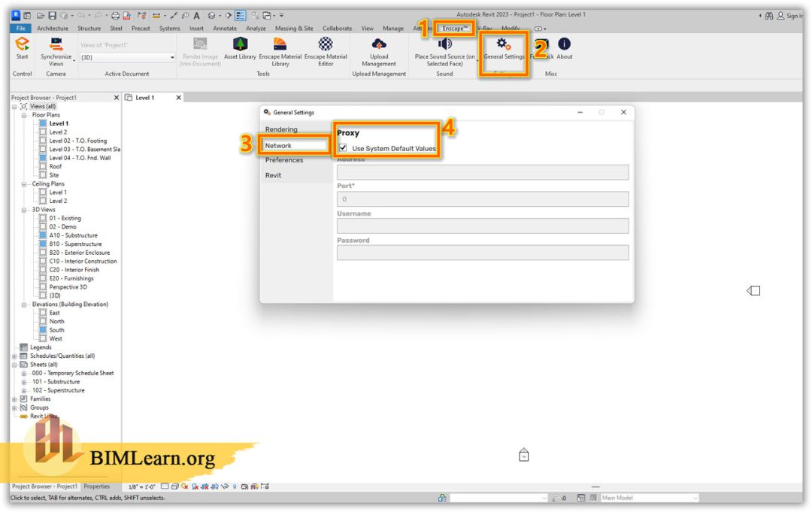Viewport: 812px width, 512px height.
Task: Select the B20 - Exterior Enclosure view
Action: coord(79,253)
